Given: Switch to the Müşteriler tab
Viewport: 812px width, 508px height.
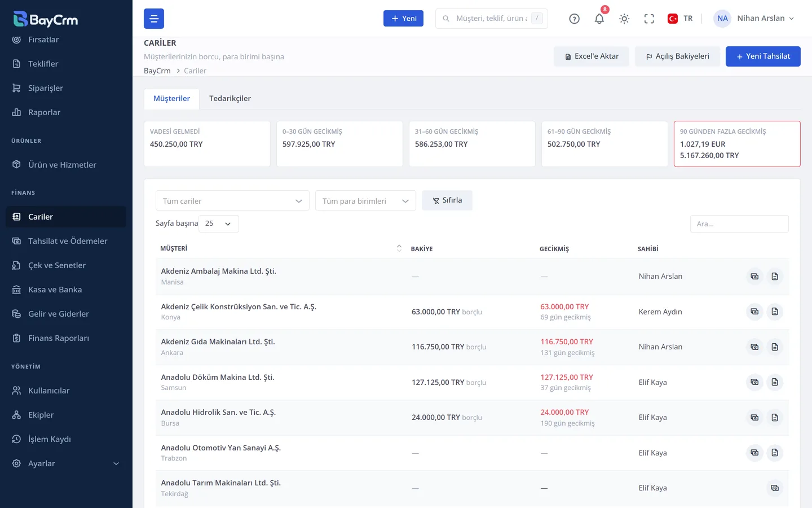Looking at the screenshot, I should tap(171, 98).
